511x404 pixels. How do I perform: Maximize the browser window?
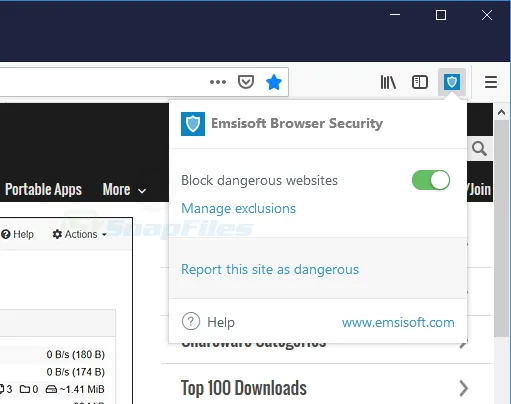pos(441,15)
